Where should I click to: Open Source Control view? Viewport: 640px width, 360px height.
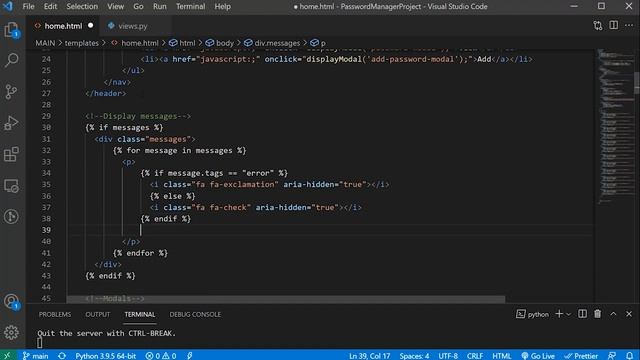click(11, 91)
